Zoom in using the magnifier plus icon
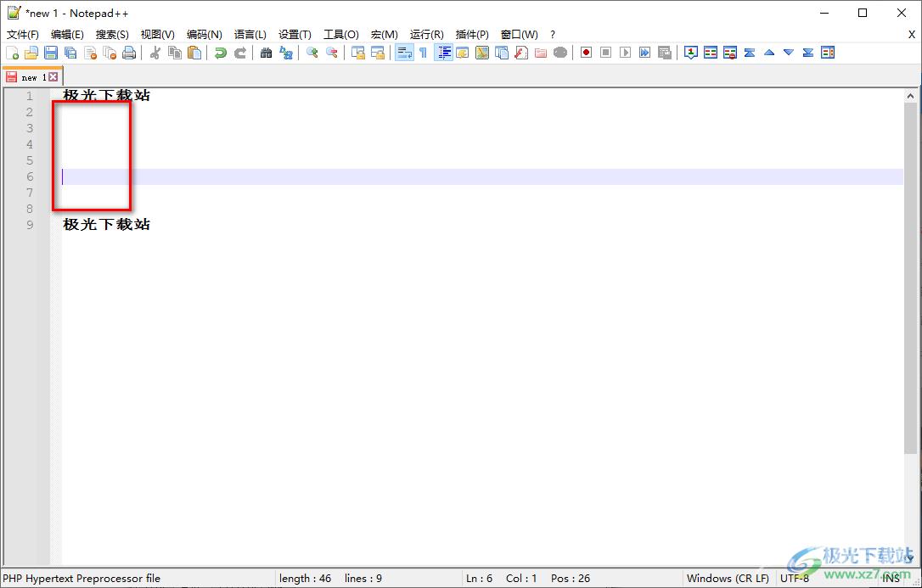 pyautogui.click(x=312, y=53)
